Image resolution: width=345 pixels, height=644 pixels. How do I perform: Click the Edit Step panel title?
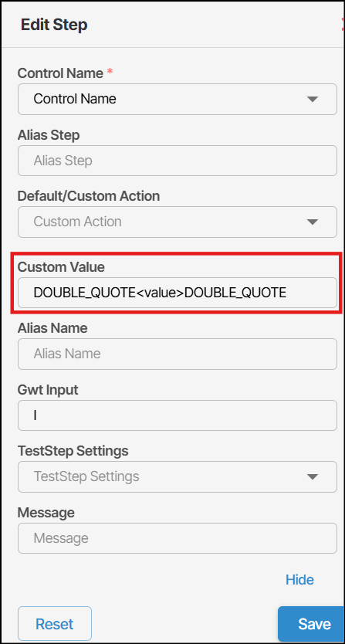pos(54,25)
